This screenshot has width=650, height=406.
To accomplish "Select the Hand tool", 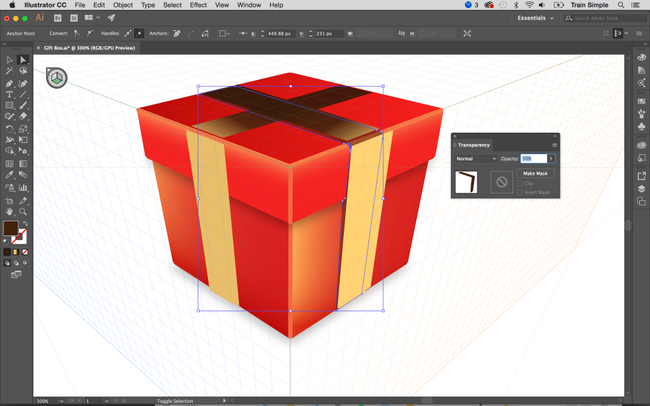I will click(10, 212).
